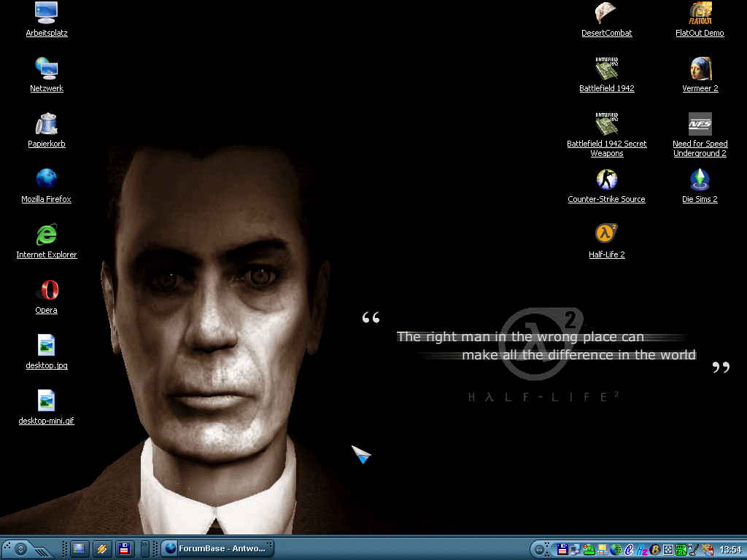Expand the quick launch overflow chevron
This screenshot has height=560, width=747.
pos(144,549)
